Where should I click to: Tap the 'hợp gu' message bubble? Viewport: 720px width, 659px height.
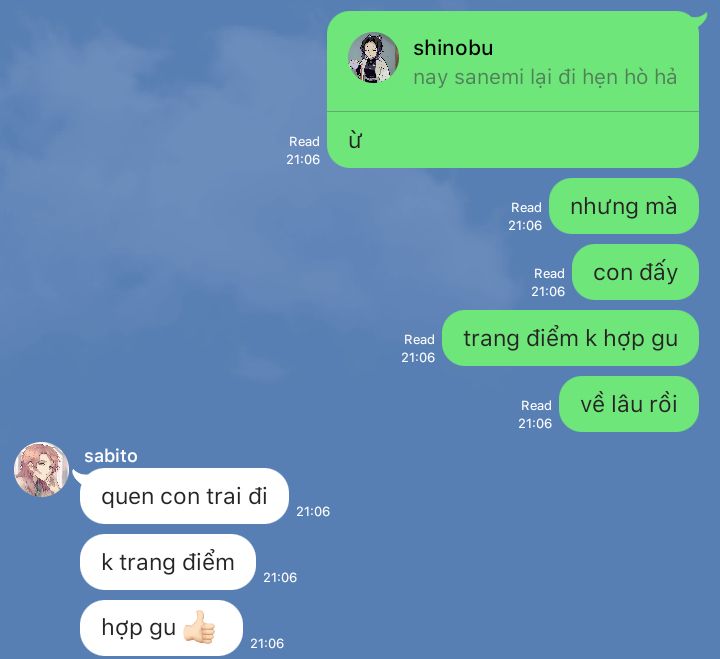[x=161, y=628]
